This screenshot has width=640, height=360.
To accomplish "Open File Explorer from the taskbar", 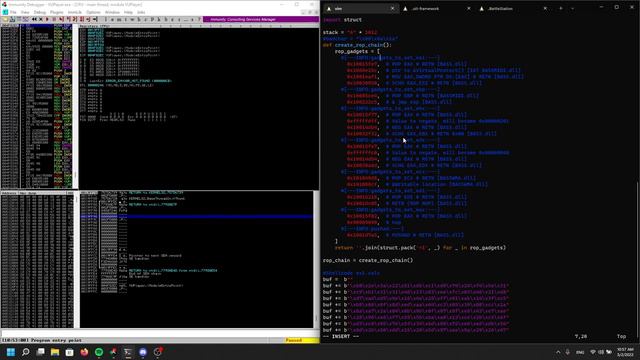I will (x=55, y=352).
